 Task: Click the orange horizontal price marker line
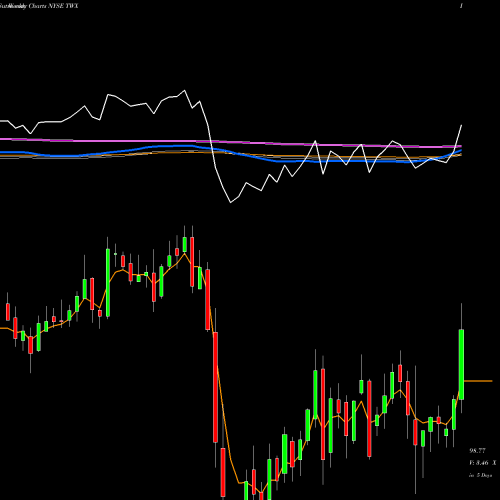pos(478,381)
